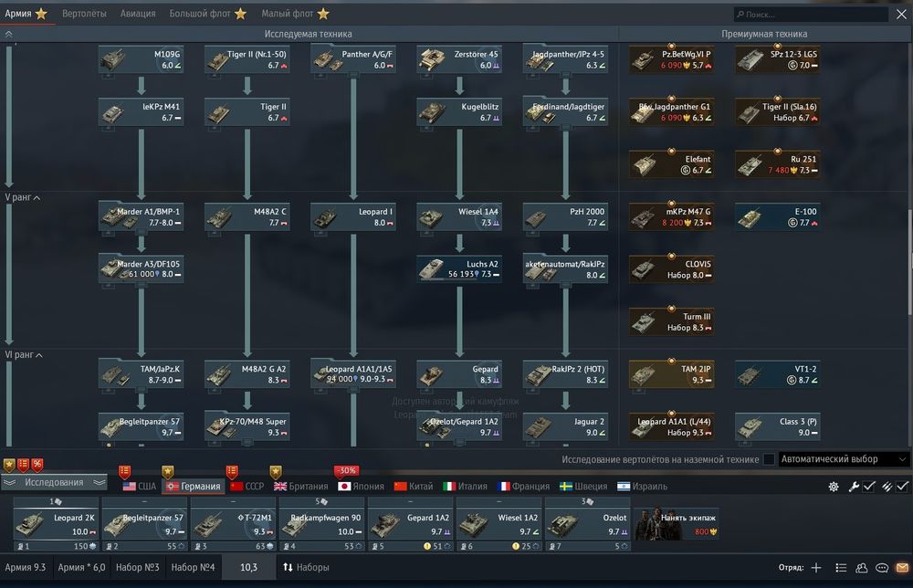
Task: Click the search magnifier icon
Action: tap(740, 14)
